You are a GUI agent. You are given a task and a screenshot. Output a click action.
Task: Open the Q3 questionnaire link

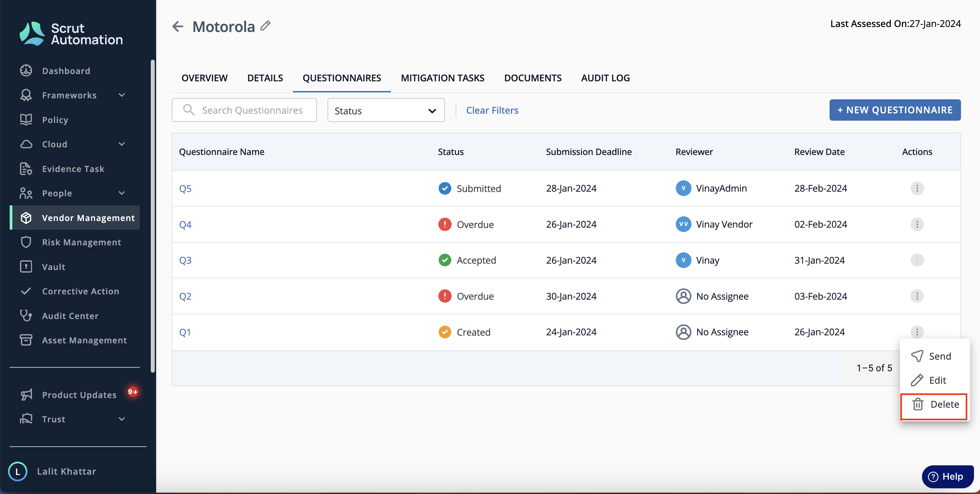(x=185, y=260)
